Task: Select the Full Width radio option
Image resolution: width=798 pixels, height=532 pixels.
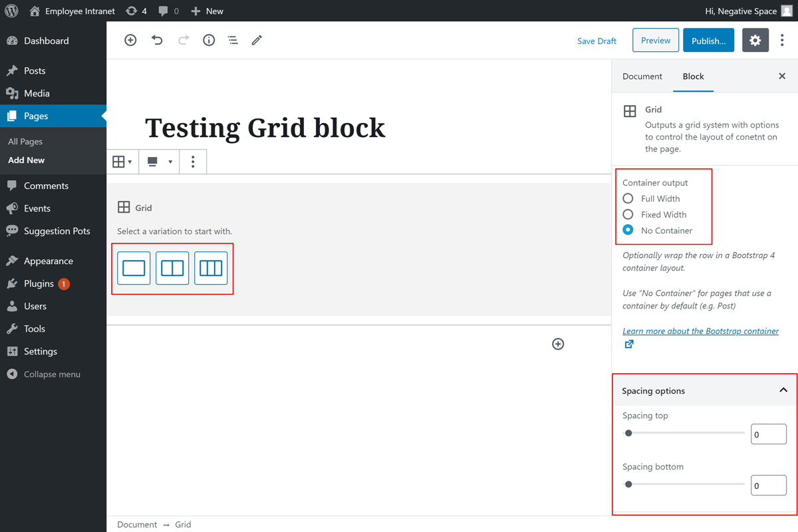Action: click(628, 198)
